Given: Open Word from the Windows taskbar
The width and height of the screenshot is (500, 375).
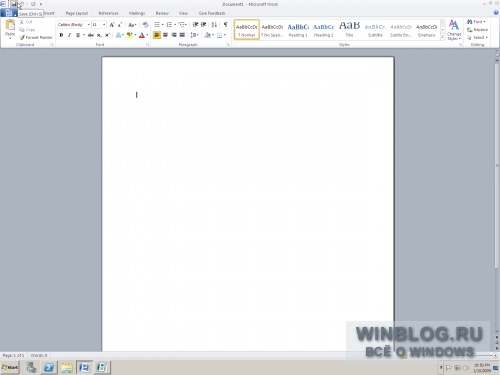Looking at the screenshot, I should click(x=84, y=367).
